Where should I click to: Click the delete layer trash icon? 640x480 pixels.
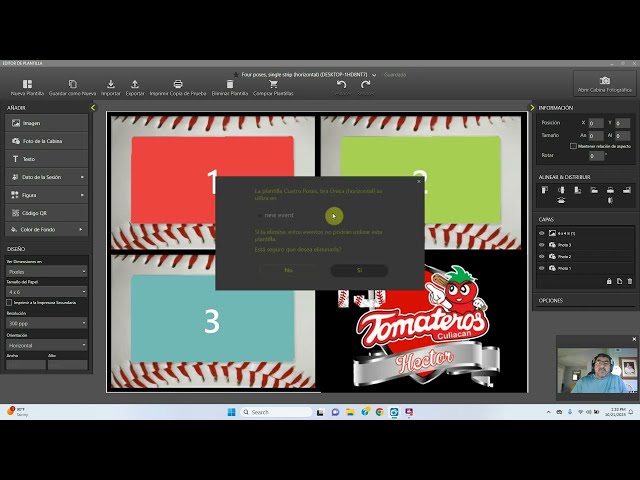[630, 281]
